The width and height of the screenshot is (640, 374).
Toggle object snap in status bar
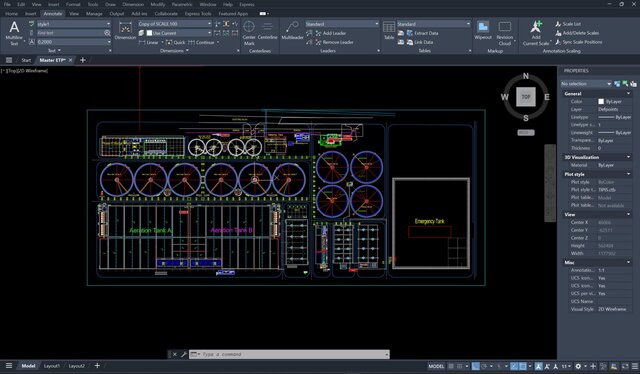(522, 366)
